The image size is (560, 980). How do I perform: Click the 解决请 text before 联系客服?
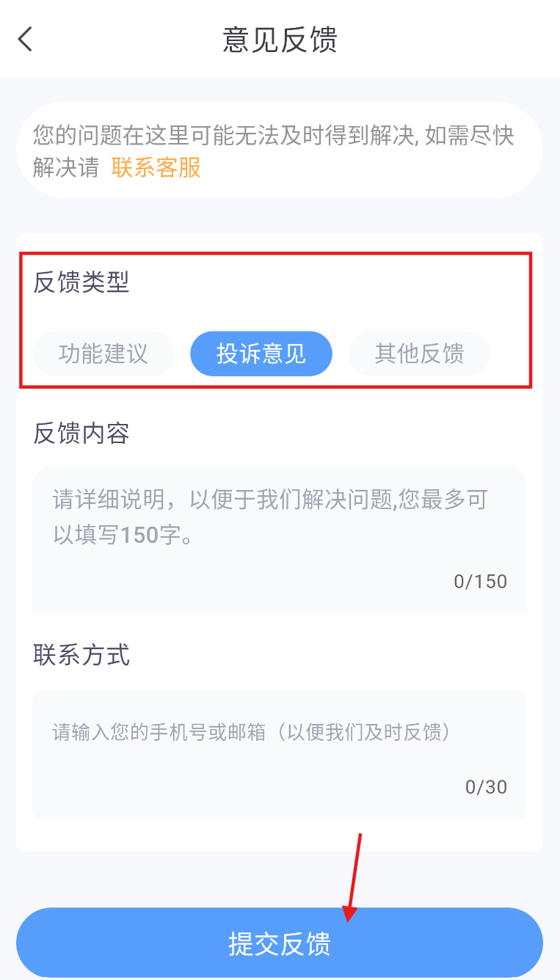(66, 168)
